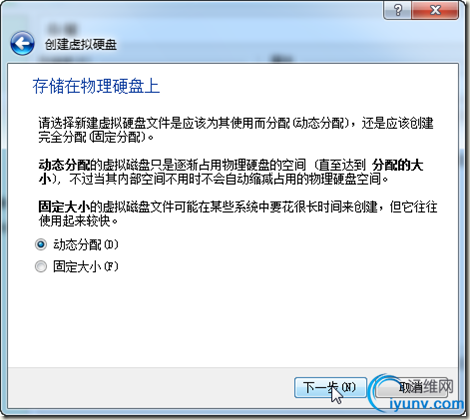Click the 固定大小(F) option label text
The height and width of the screenshot is (420, 470).
click(86, 266)
